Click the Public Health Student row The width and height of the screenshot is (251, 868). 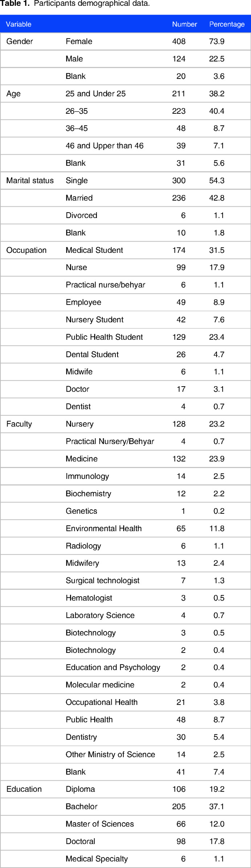click(x=126, y=337)
